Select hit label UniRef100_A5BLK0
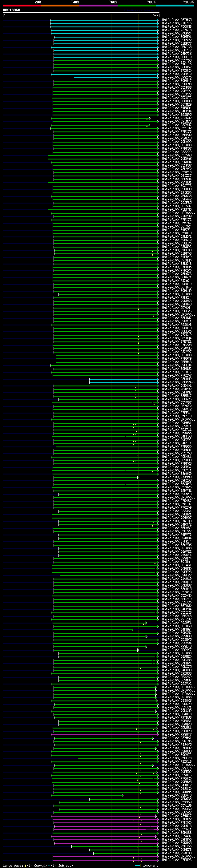 (177, 758)
